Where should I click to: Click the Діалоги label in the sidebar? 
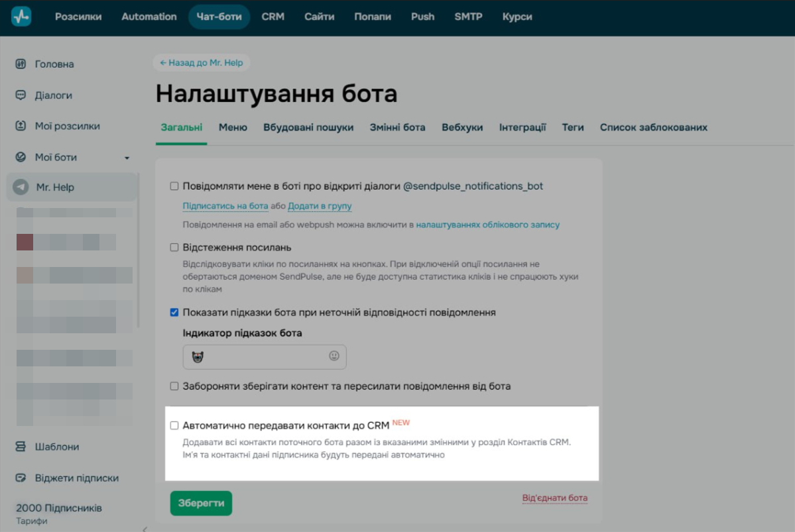click(53, 95)
